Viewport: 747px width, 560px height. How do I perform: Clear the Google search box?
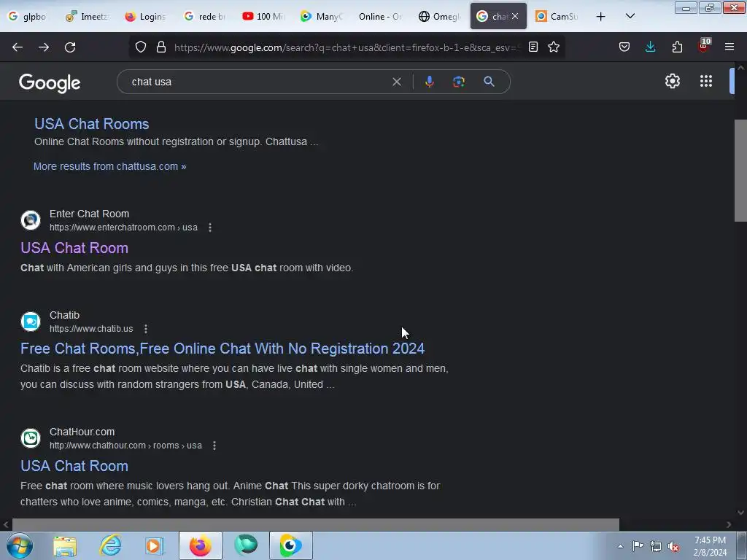tap(396, 82)
